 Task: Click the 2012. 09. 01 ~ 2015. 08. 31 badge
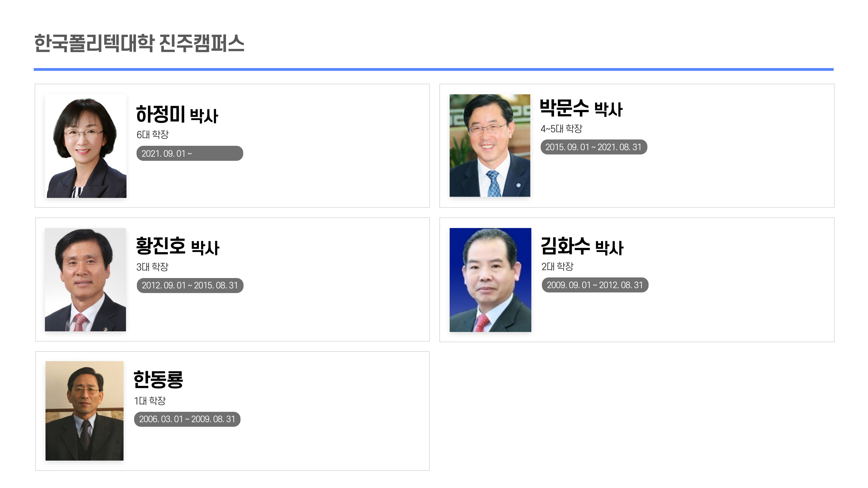(190, 285)
